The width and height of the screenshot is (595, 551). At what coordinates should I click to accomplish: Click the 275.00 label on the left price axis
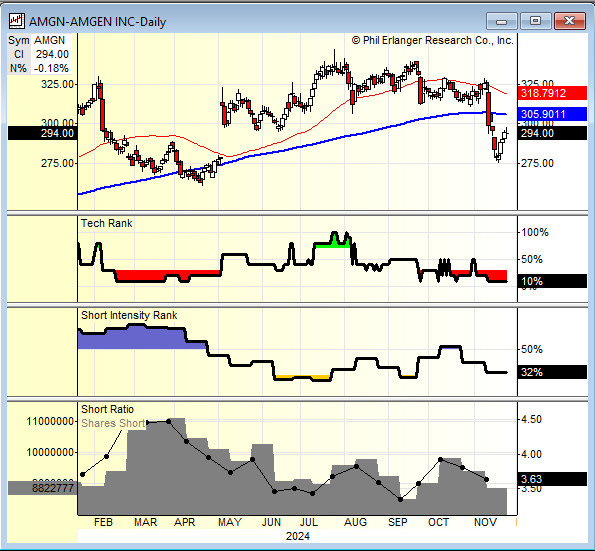(57, 163)
